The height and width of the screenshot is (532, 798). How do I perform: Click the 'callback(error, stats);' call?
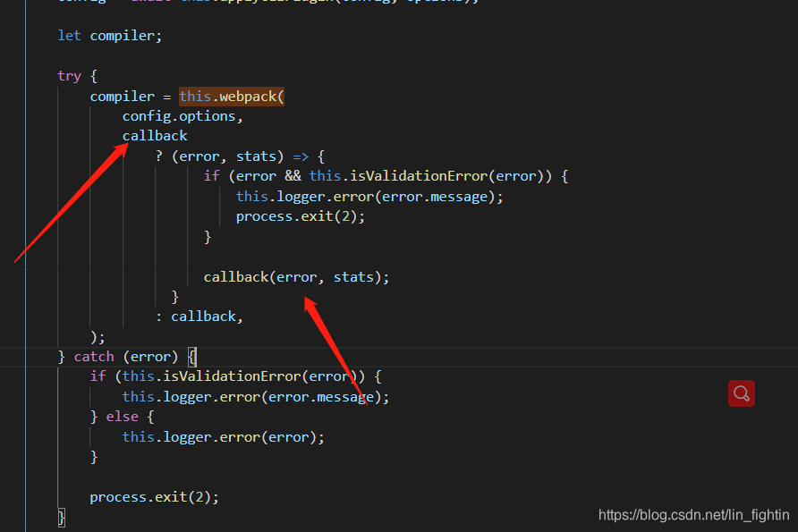tap(296, 276)
